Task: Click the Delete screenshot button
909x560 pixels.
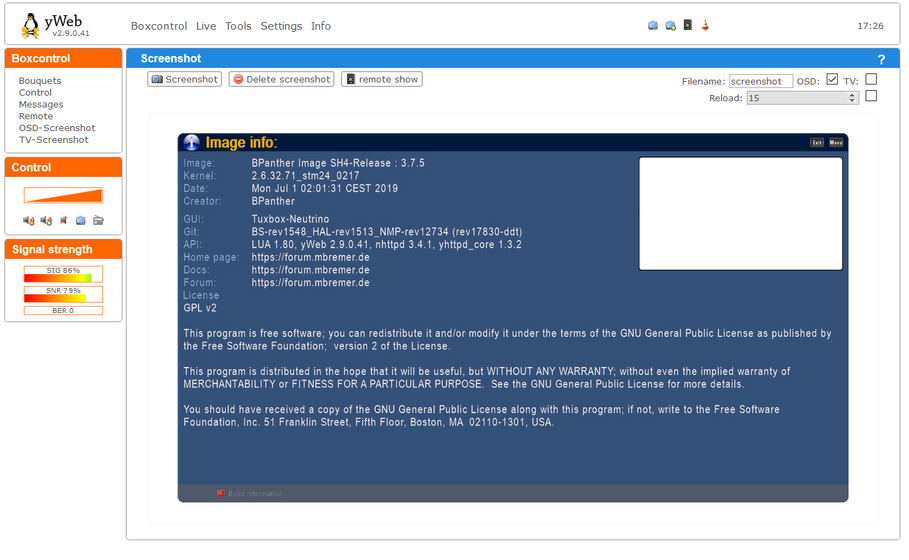Action: [x=281, y=79]
